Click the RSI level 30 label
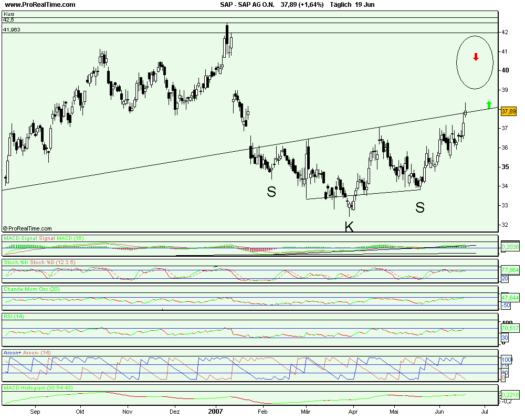This screenshot has width=525, height=420. click(x=505, y=338)
